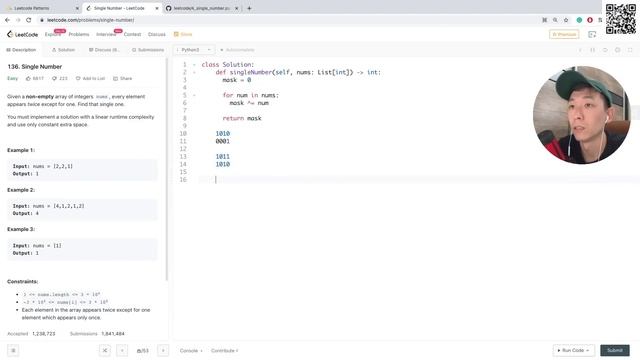640x360 pixels.
Task: Open the problem list menu icon
Action: (13, 350)
